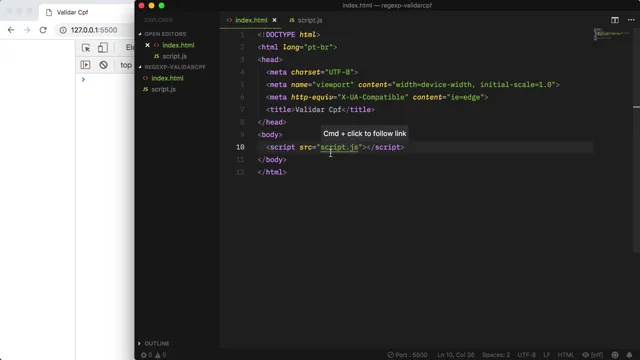Switch to the index.html editor tab
Viewport: 640px width, 360px height.
point(251,20)
